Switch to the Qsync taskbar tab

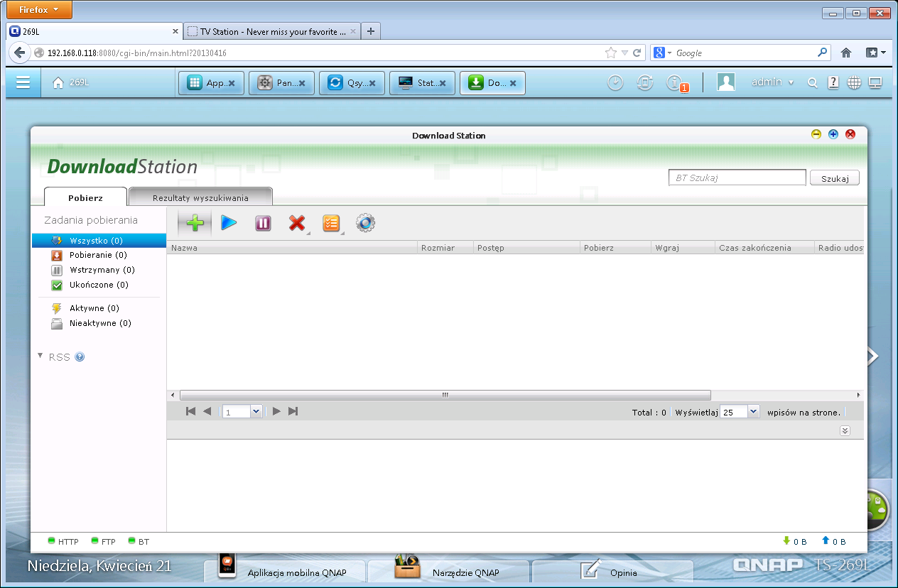pyautogui.click(x=352, y=83)
